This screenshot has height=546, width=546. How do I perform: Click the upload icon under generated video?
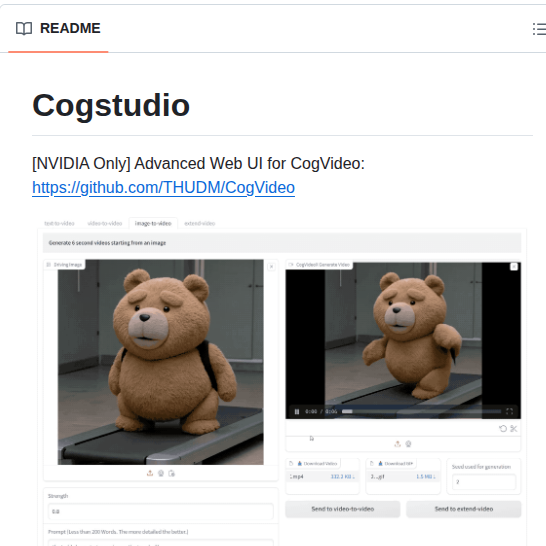397,444
